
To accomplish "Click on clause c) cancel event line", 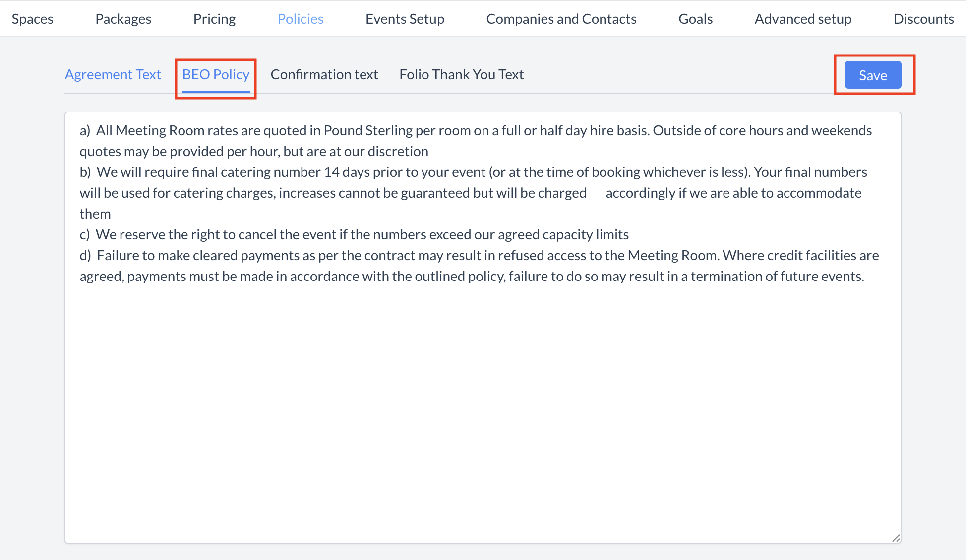I will coord(362,235).
